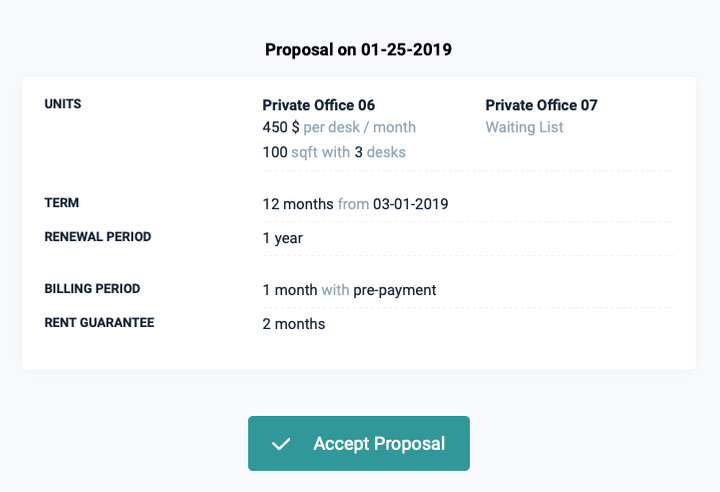This screenshot has width=720, height=492.
Task: Select the Private Office 06 unit title
Action: pos(318,105)
